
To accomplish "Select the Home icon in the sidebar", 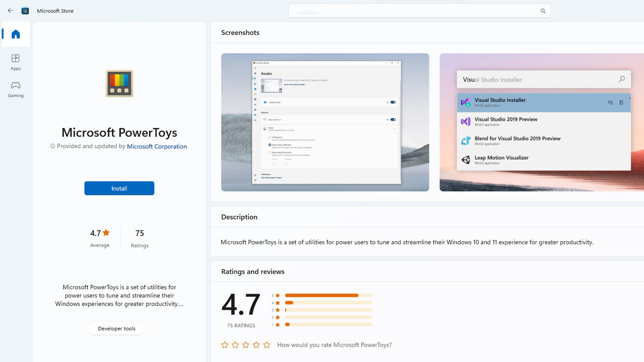I will (15, 34).
